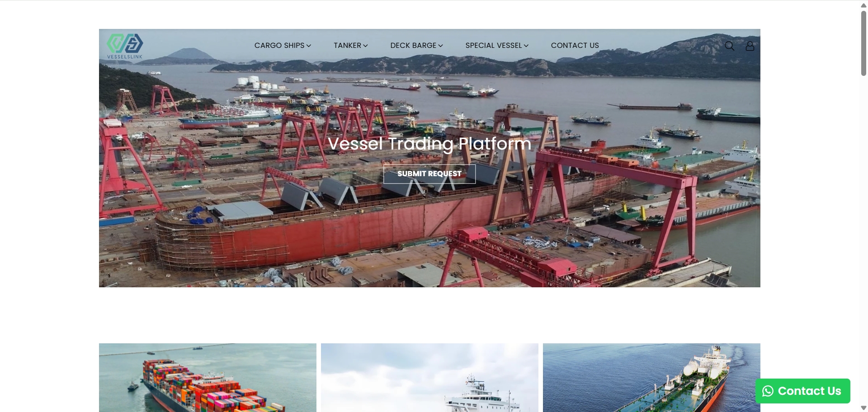Open the search magnifier icon
Screen dimensions: 868x412
coord(729,46)
